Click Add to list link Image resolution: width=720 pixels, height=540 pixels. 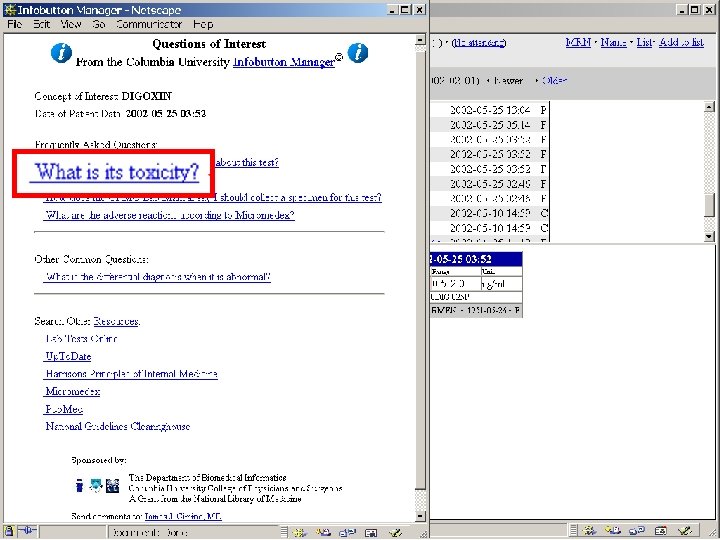[x=681, y=42]
